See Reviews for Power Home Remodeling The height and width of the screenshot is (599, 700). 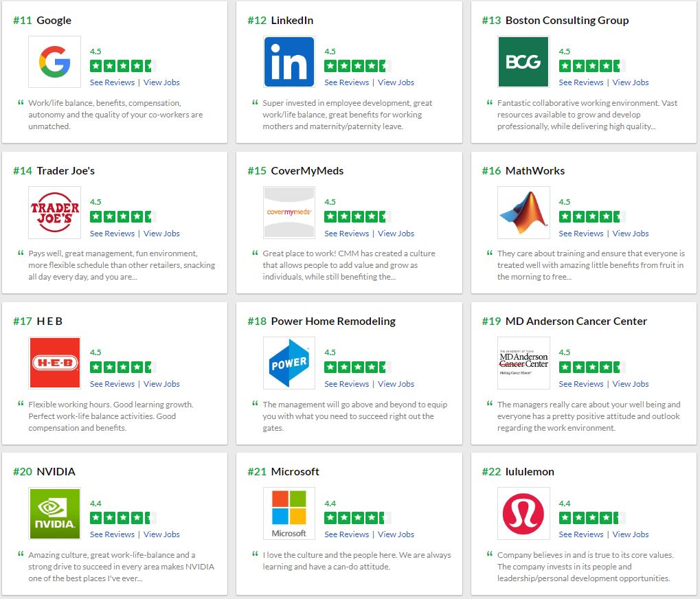[346, 383]
